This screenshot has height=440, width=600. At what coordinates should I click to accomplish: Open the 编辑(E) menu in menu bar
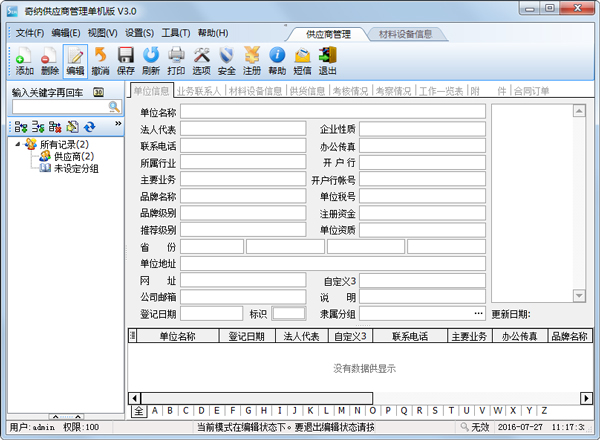[x=66, y=33]
